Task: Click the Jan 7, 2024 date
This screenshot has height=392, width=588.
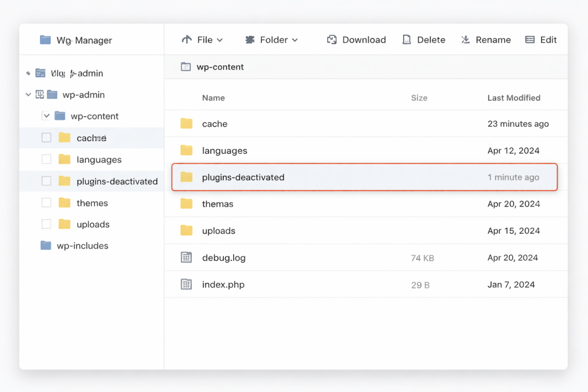Action: [511, 285]
